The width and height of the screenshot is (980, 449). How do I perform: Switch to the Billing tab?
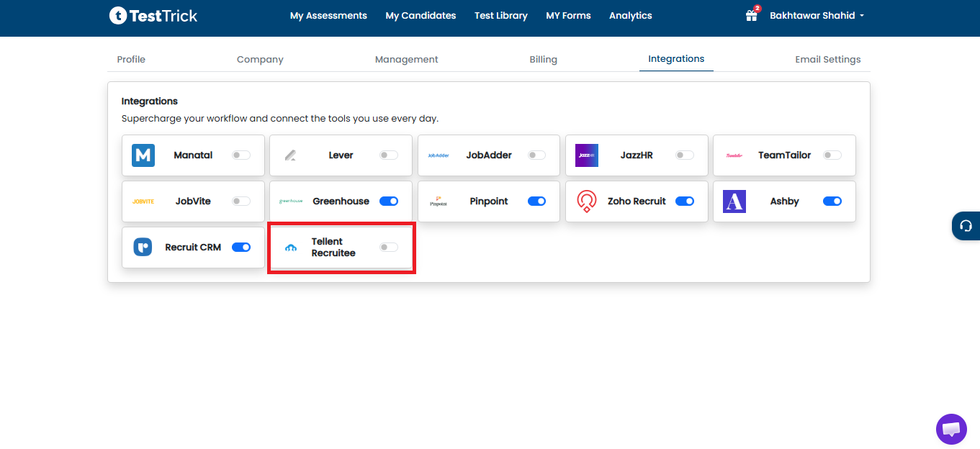point(544,60)
